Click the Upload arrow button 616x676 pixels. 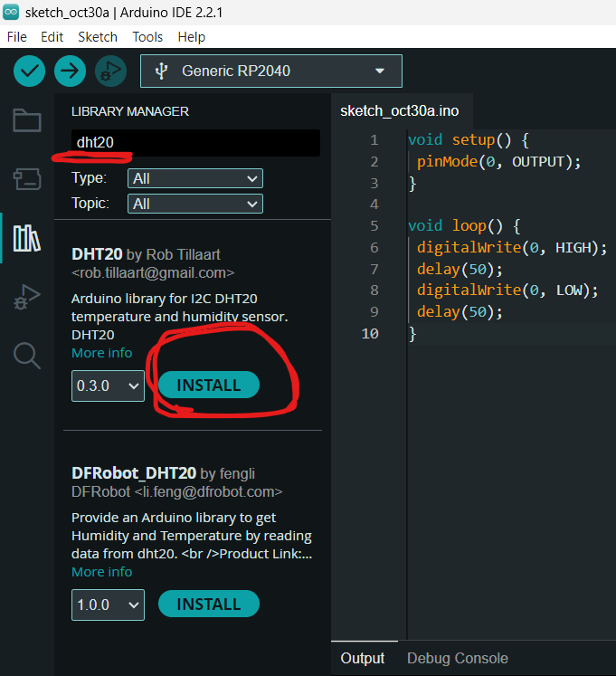(70, 71)
